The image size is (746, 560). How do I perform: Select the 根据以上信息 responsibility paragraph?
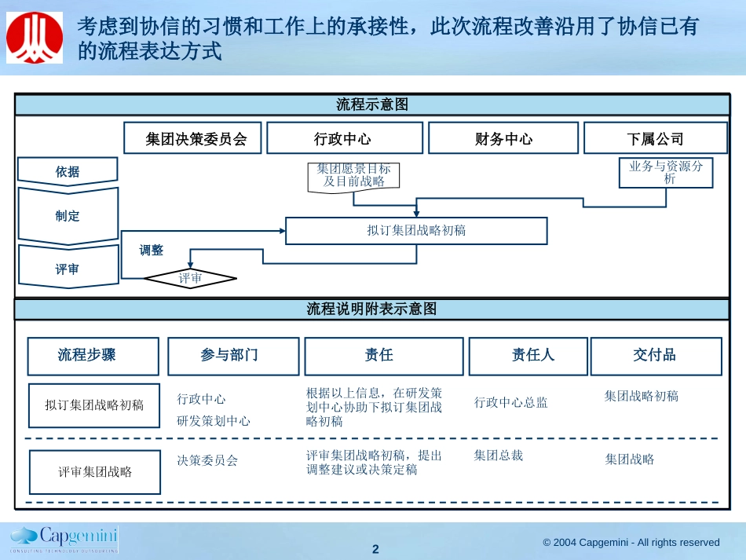click(x=374, y=407)
